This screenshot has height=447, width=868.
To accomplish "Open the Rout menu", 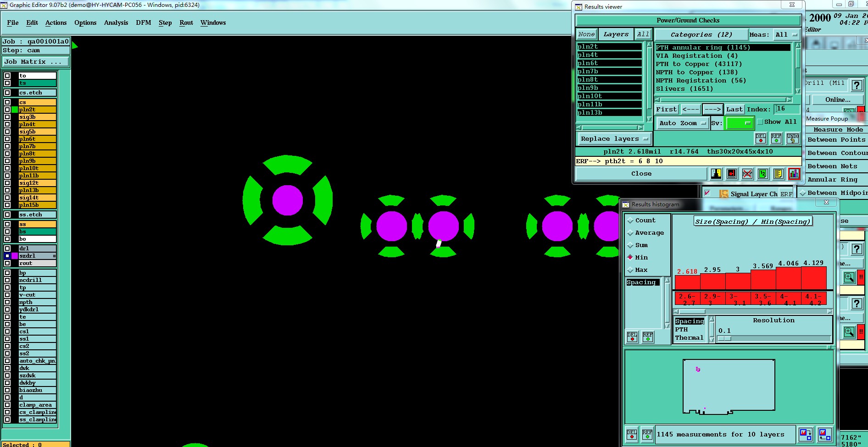I will pyautogui.click(x=186, y=22).
